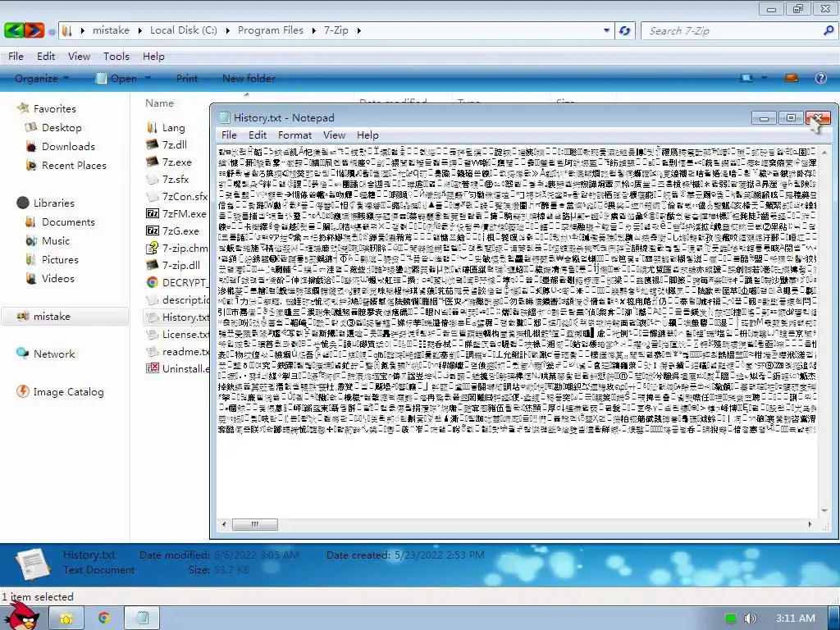
Task: Select the 7-zip.chm help file icon
Action: point(152,248)
